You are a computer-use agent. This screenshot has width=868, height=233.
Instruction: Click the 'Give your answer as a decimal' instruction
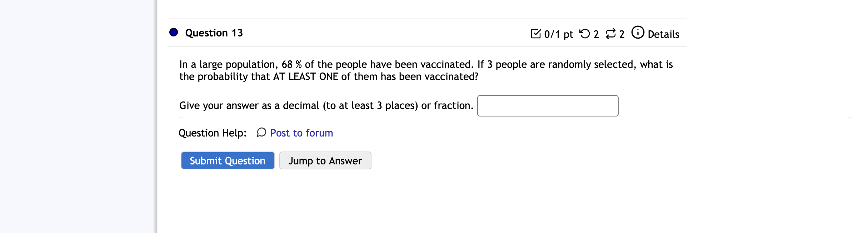326,105
